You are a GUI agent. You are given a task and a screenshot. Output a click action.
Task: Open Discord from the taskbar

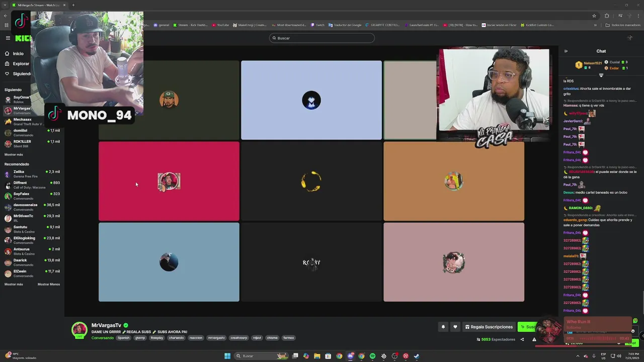pos(350,356)
